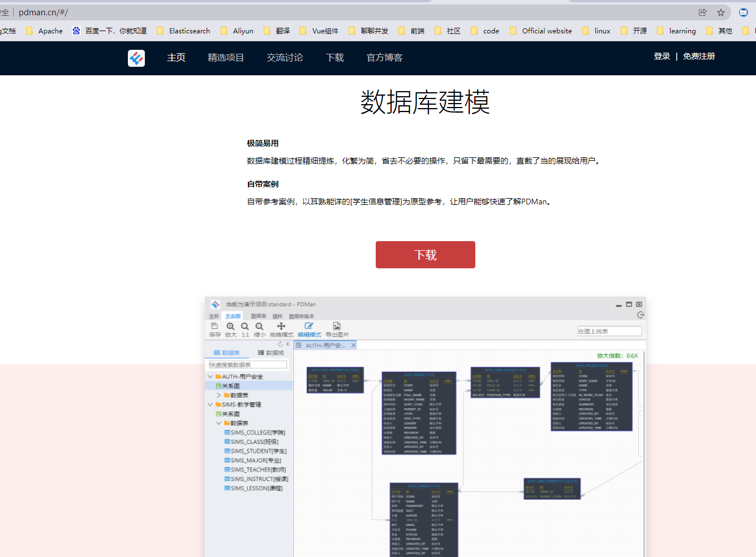The height and width of the screenshot is (557, 756).
Task: Open the Apache bookmark folder
Action: [x=45, y=31]
